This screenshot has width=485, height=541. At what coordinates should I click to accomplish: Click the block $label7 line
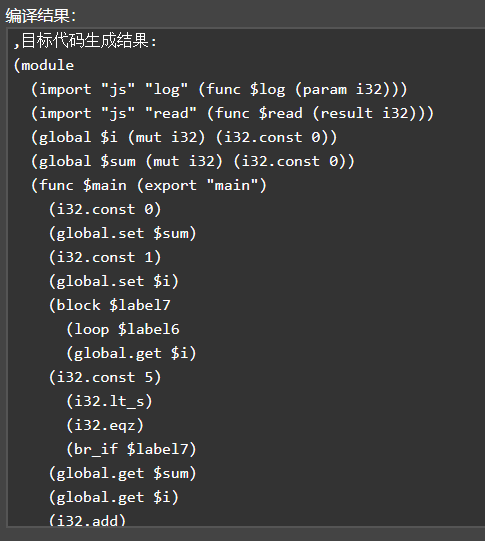(x=109, y=305)
